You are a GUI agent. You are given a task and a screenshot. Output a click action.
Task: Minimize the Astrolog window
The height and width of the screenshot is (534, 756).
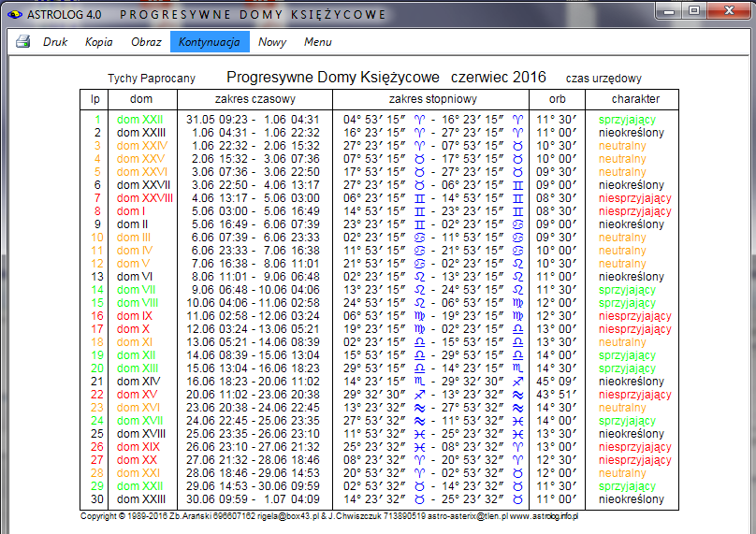(x=669, y=10)
